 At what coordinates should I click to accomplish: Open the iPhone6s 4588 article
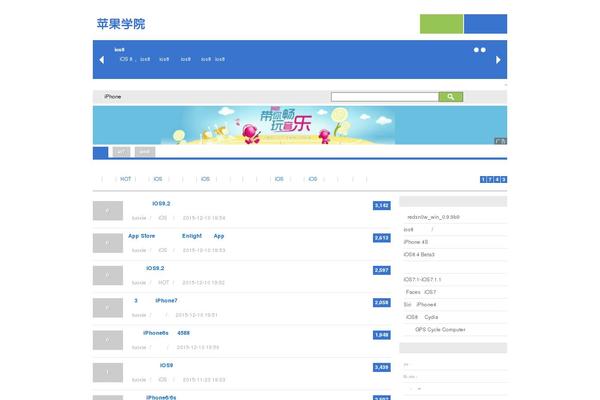[166, 333]
